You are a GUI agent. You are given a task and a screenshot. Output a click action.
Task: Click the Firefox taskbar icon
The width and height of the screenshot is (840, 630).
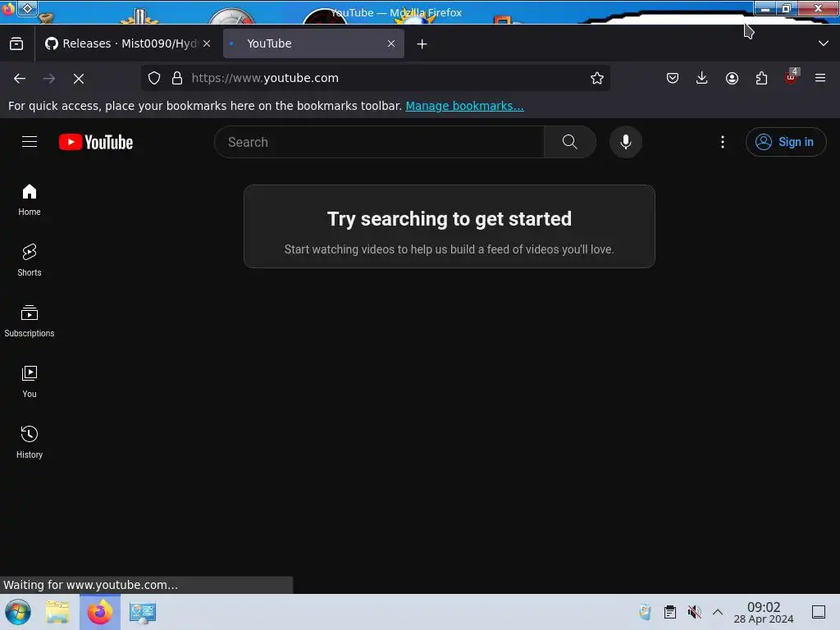(100, 612)
